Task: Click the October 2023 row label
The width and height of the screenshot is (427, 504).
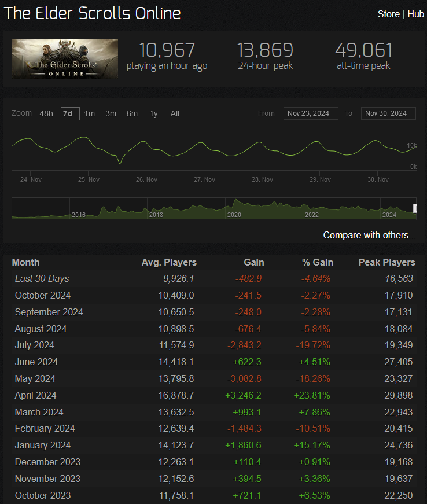Action: [43, 495]
